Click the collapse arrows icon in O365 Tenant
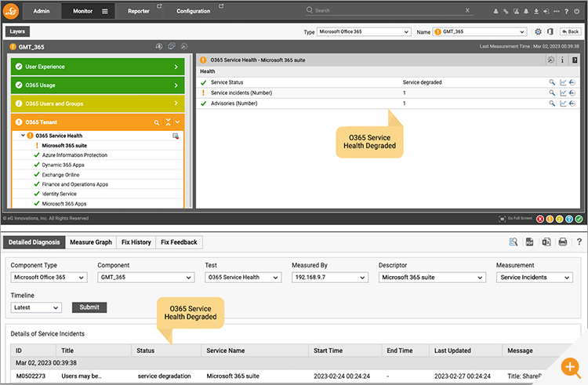Viewport: 588px width, 385px height. click(168, 122)
